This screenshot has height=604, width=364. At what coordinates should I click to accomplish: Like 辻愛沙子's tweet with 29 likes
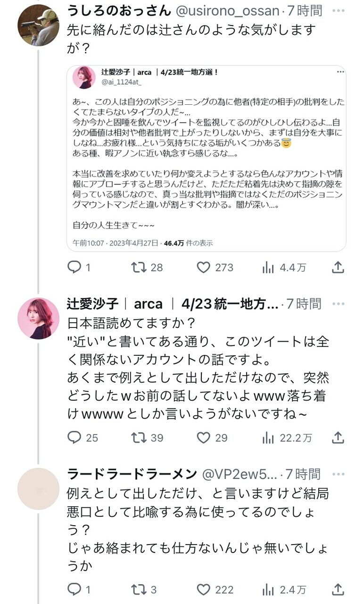point(203,437)
